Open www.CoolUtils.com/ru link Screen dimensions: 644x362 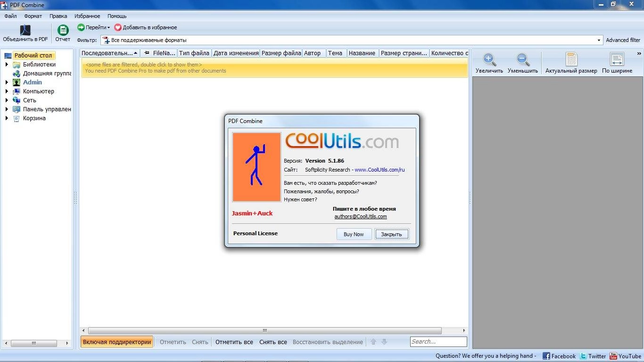point(380,170)
